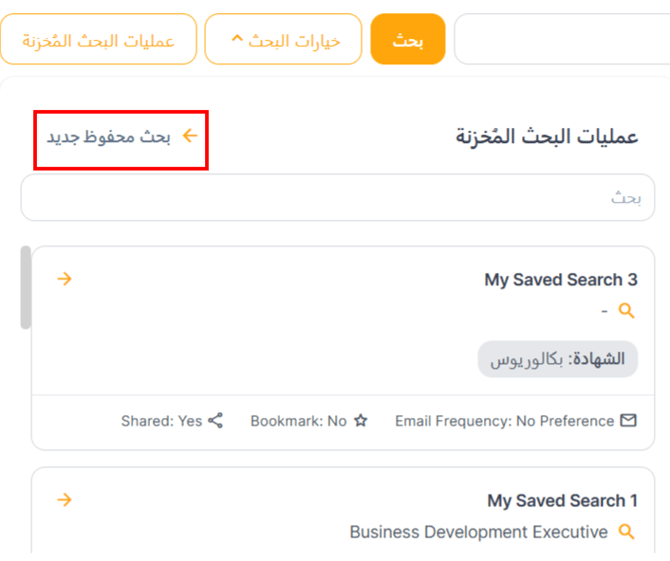The height and width of the screenshot is (561, 670).
Task: Click the orange بحث search button
Action: coord(407,40)
